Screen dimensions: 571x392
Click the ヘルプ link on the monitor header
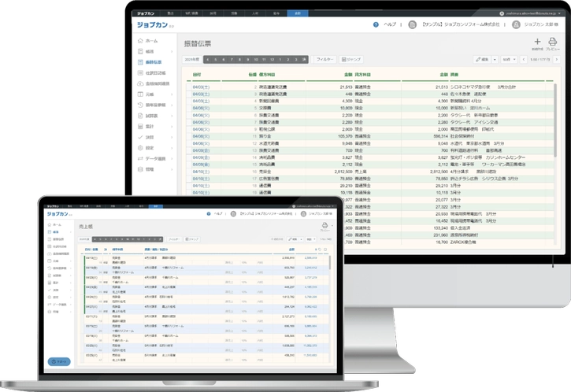390,24
